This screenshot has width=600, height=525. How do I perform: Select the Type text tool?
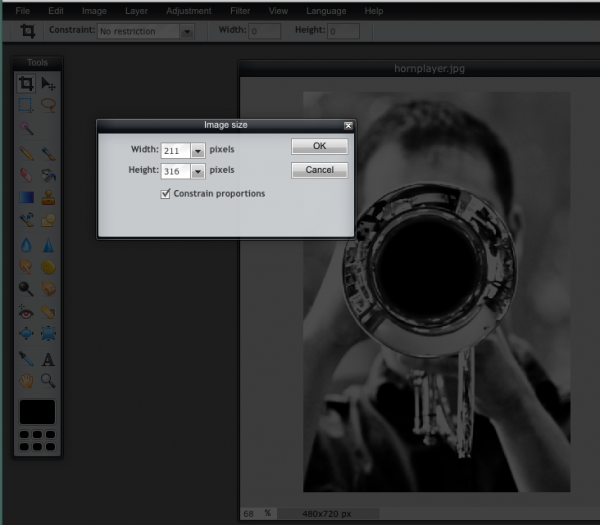[48, 358]
